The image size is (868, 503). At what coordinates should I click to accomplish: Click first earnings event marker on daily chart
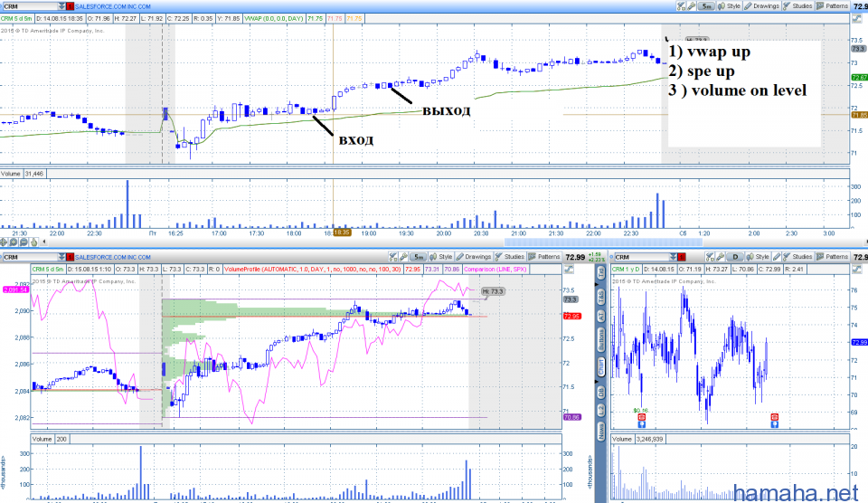(642, 417)
